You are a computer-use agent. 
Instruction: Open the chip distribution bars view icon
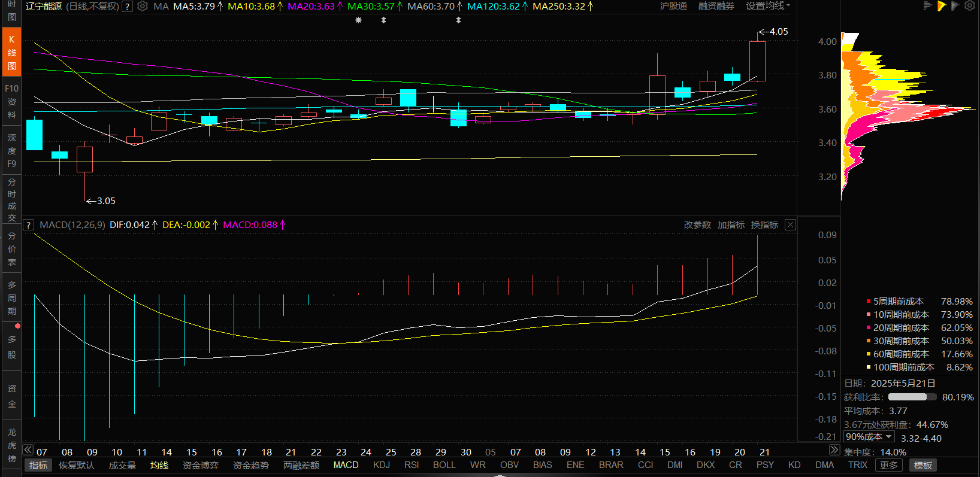927,6
